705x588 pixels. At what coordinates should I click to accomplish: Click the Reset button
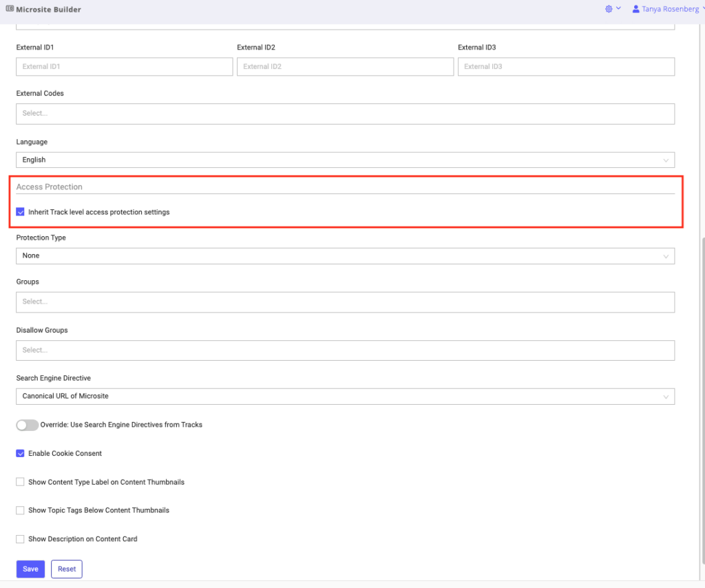[67, 569]
